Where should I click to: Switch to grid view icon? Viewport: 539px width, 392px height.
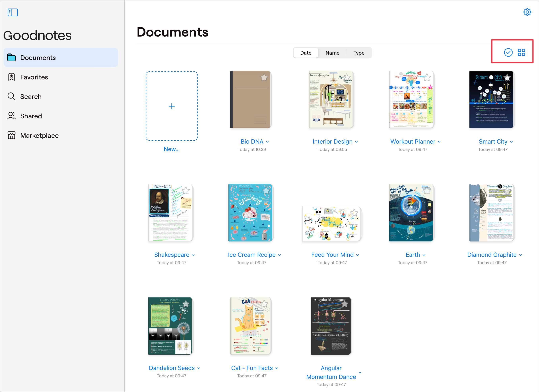coord(522,52)
